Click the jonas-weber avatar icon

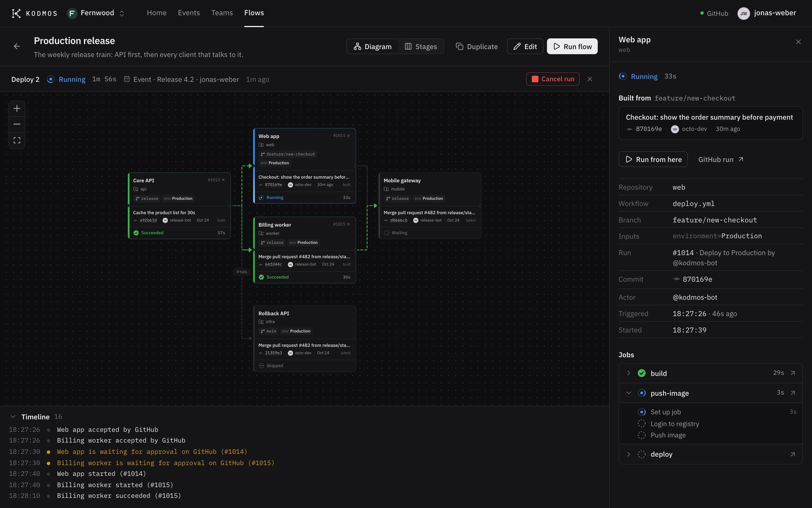coord(743,14)
